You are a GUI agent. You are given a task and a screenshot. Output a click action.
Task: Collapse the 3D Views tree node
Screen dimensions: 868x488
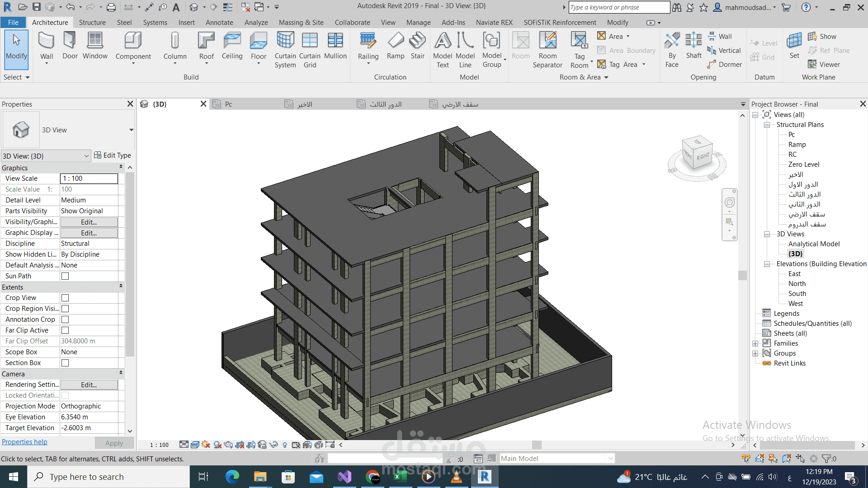tap(767, 234)
